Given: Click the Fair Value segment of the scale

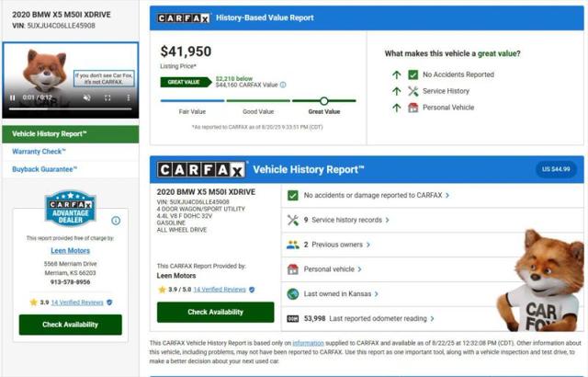Looking at the screenshot, I should [x=192, y=100].
